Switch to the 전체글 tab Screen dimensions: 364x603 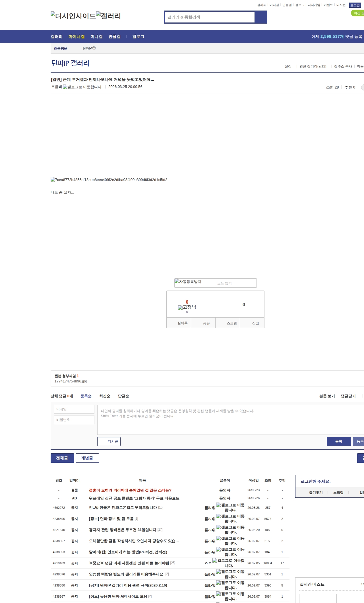click(x=62, y=458)
